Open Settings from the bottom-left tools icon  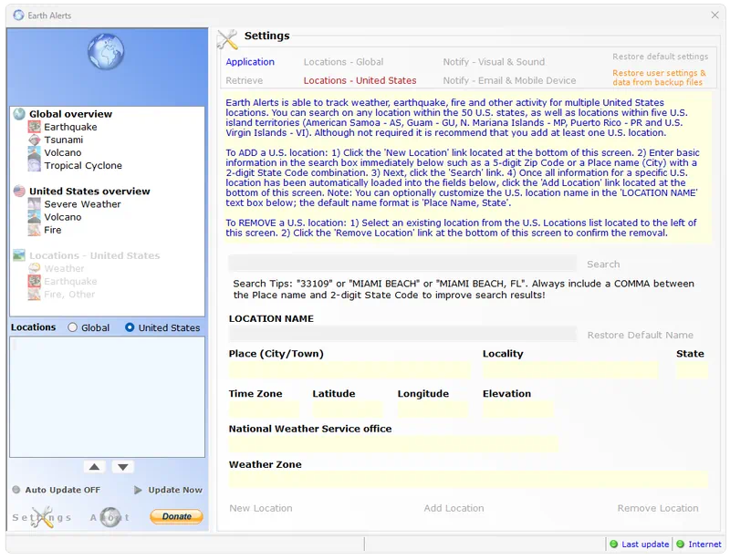tap(42, 517)
